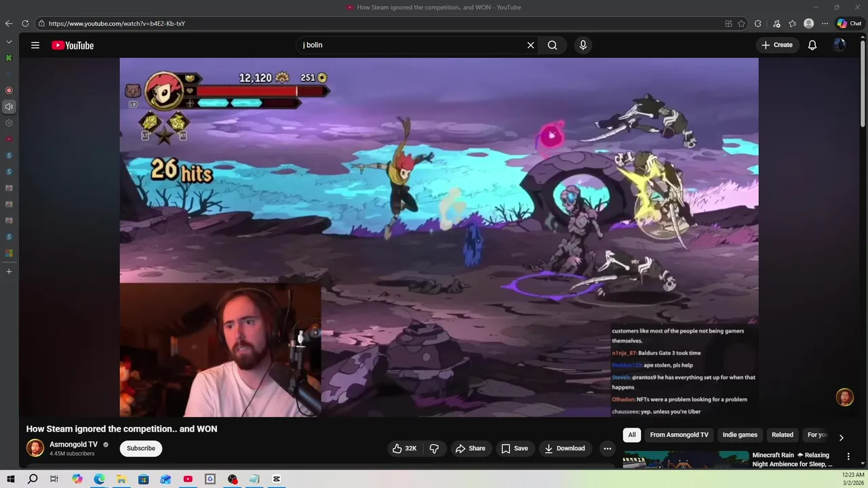Open Windows Start menu
868x488 pixels.
11,479
